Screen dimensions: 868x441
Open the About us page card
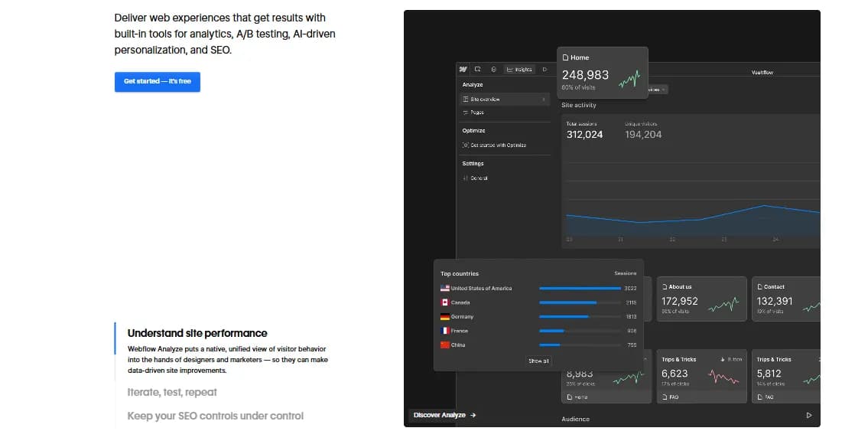[x=701, y=299]
